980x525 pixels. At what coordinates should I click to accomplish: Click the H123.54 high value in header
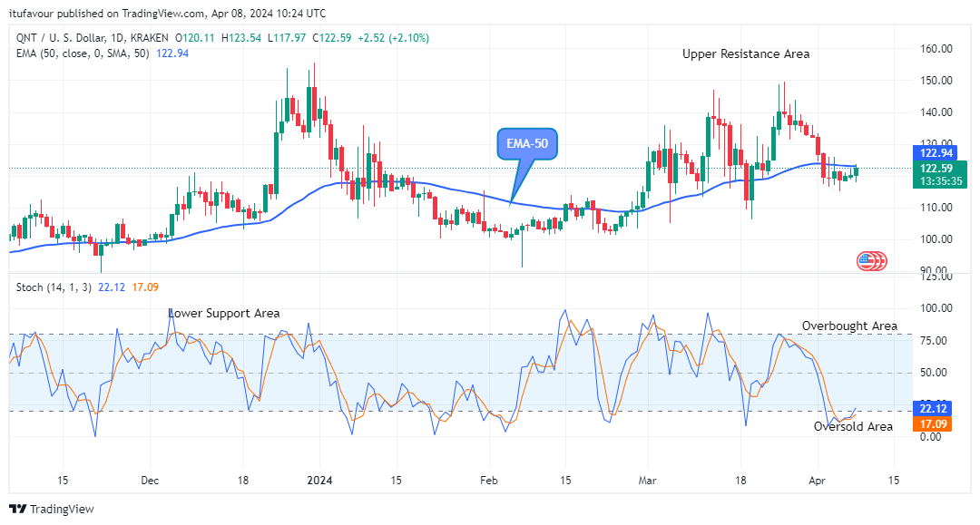click(241, 37)
